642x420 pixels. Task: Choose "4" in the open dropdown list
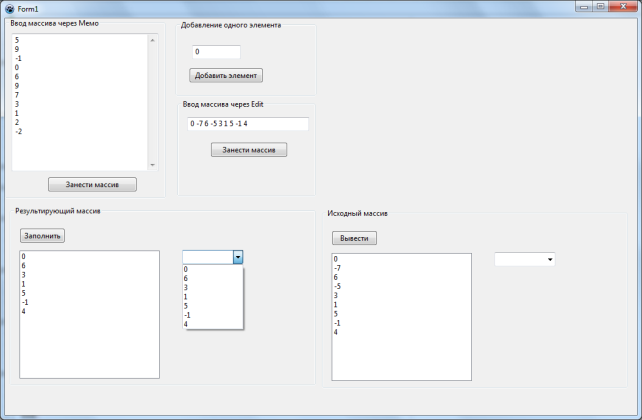click(212, 324)
